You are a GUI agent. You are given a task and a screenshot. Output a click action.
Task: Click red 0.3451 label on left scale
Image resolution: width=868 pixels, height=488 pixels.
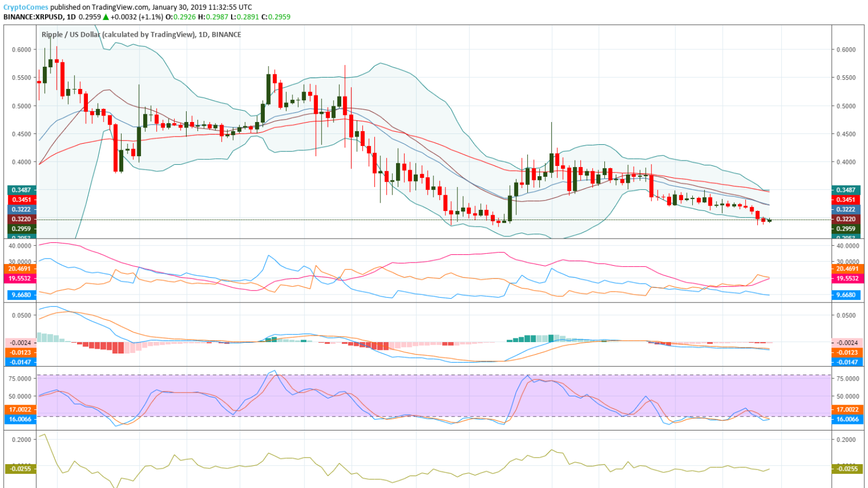pyautogui.click(x=22, y=200)
